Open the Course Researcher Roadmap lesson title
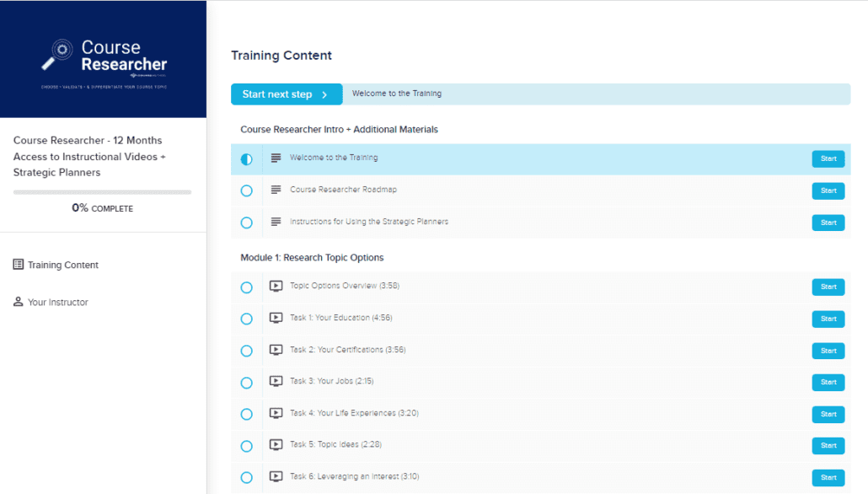Image resolution: width=868 pixels, height=494 pixels. (x=343, y=190)
